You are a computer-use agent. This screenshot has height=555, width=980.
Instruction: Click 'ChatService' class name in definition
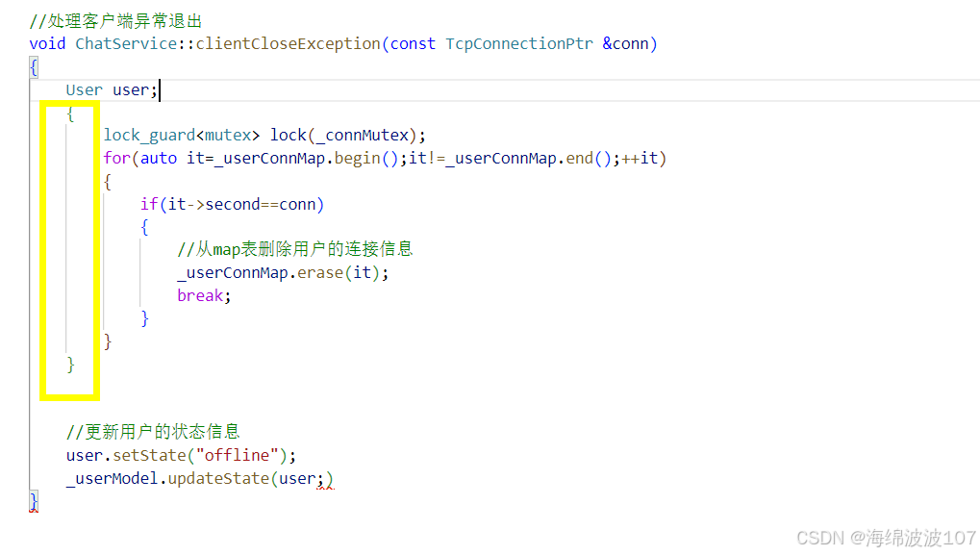[126, 43]
